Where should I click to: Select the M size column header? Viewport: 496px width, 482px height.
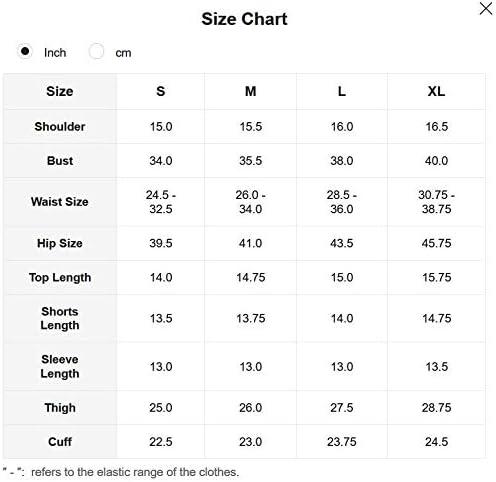[251, 91]
